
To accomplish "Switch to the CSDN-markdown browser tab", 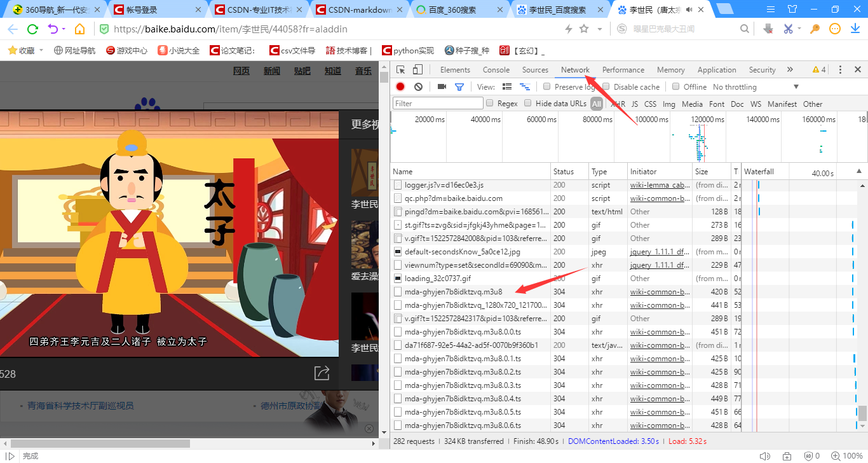I will tap(360, 10).
